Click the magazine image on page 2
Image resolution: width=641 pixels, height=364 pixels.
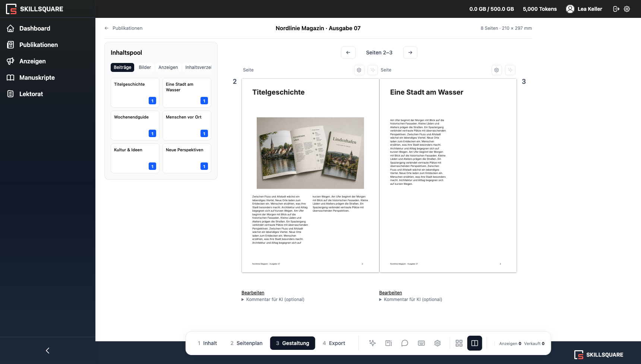coord(310,153)
